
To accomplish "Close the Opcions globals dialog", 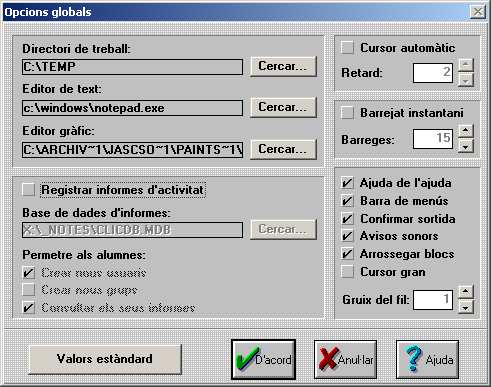I will (478, 12).
